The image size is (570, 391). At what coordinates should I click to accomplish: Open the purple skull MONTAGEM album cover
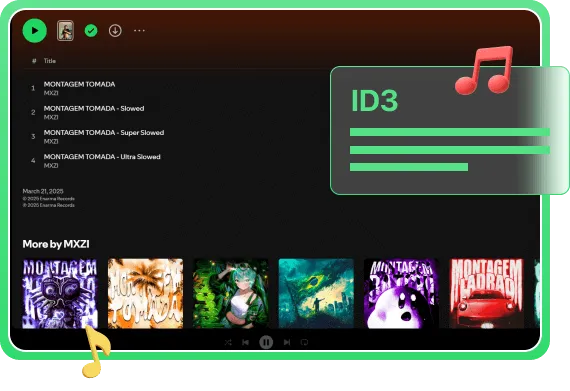pos(60,293)
